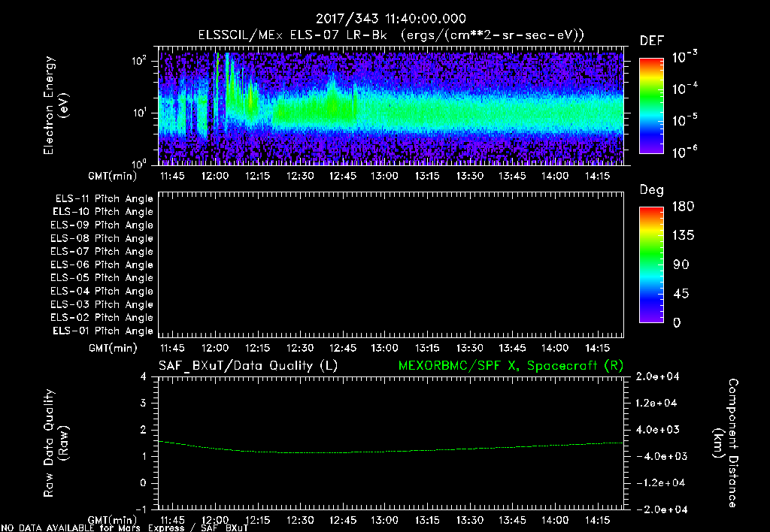Click the electron energy spectrogram plot
The image size is (770, 532).
pyautogui.click(x=391, y=106)
